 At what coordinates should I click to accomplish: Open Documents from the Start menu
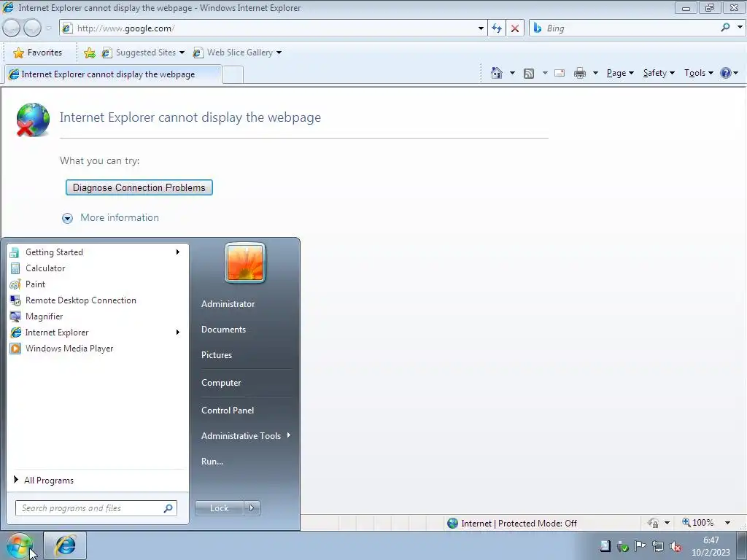point(223,330)
